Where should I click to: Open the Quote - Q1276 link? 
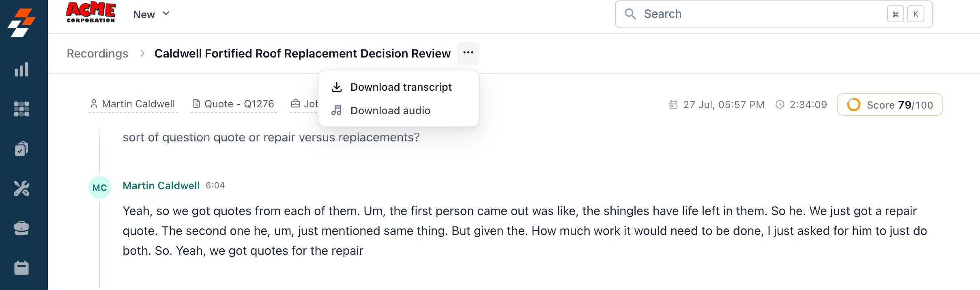(234, 104)
